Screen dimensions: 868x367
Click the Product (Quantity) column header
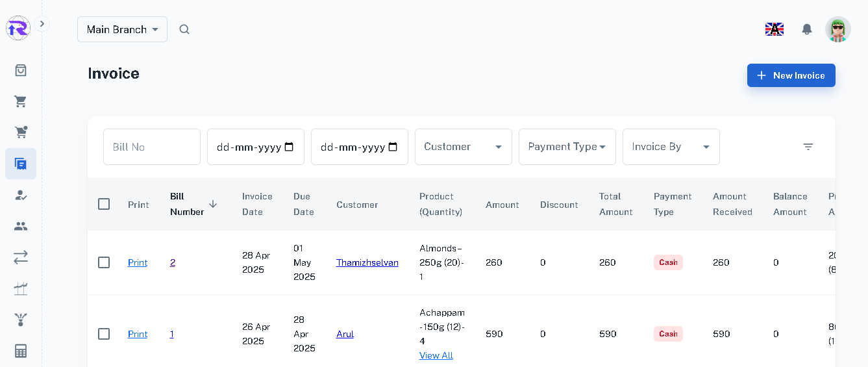coord(441,204)
